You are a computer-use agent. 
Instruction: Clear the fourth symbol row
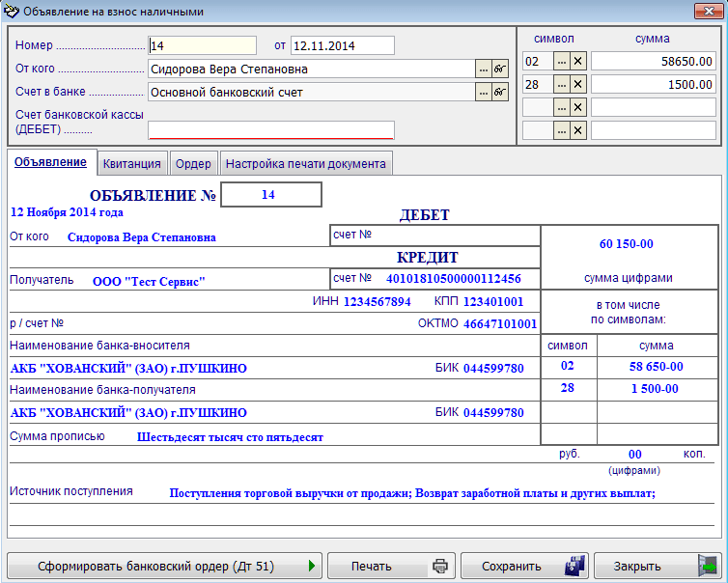point(578,130)
